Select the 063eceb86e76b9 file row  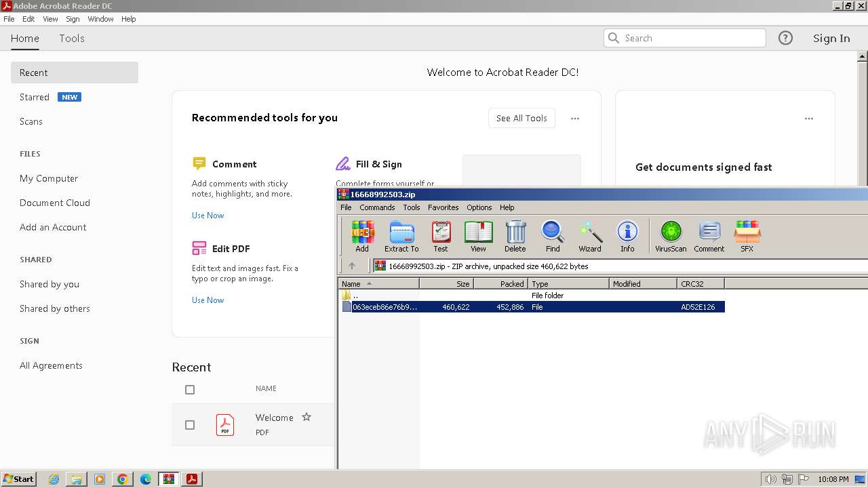point(532,307)
